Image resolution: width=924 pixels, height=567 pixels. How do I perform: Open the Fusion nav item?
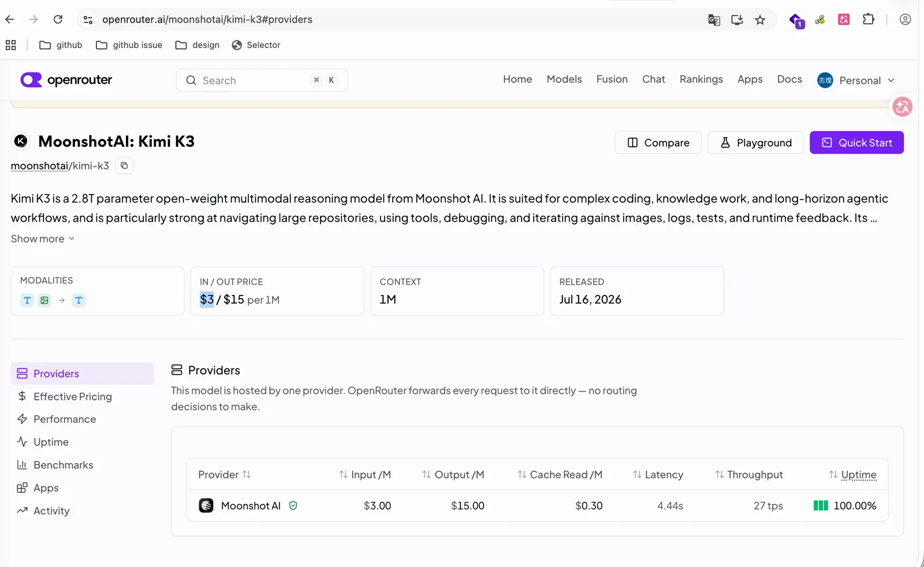pos(612,79)
